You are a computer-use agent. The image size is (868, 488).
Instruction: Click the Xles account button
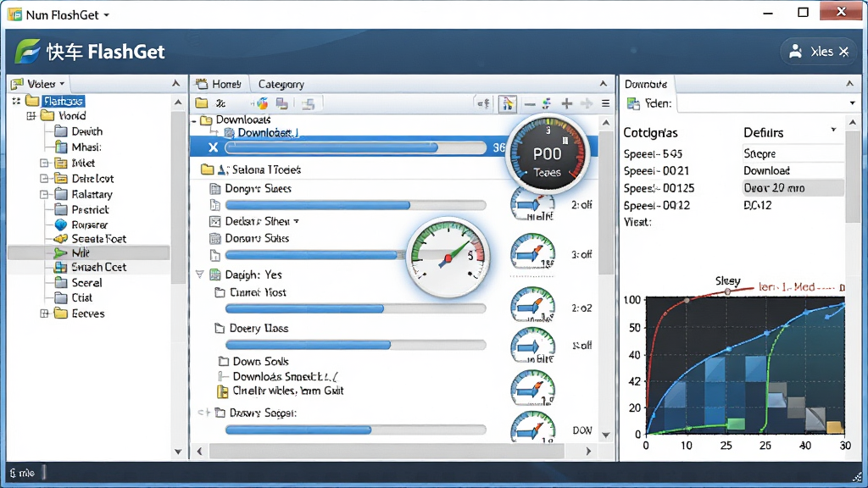(x=819, y=52)
